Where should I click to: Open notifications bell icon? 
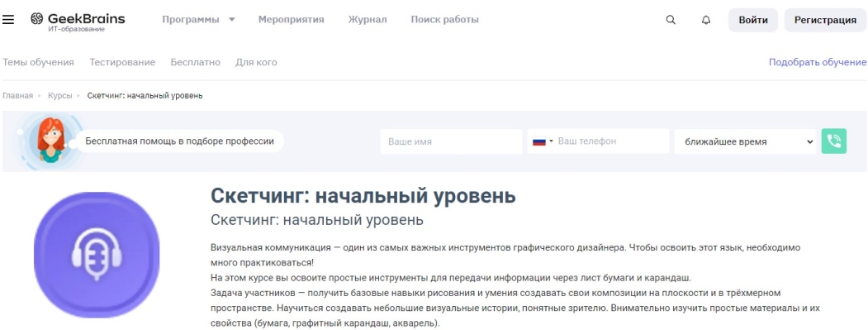tap(706, 20)
